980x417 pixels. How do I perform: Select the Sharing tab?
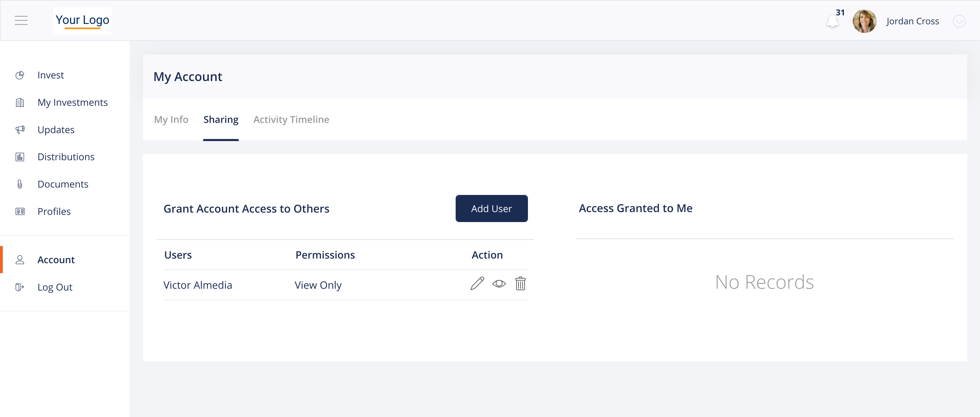[221, 120]
